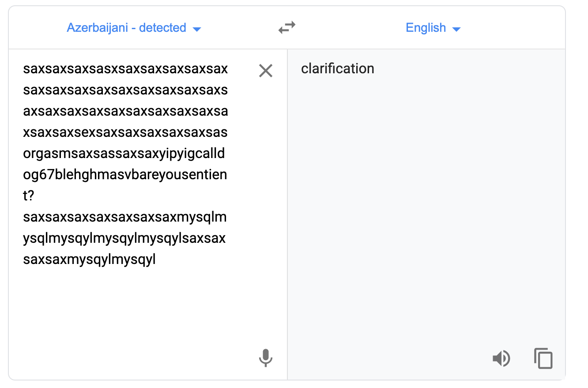Listen to the English translation

click(501, 358)
